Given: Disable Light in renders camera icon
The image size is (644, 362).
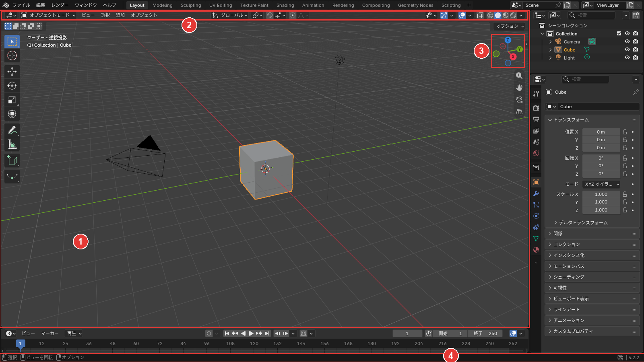Looking at the screenshot, I should (x=635, y=58).
